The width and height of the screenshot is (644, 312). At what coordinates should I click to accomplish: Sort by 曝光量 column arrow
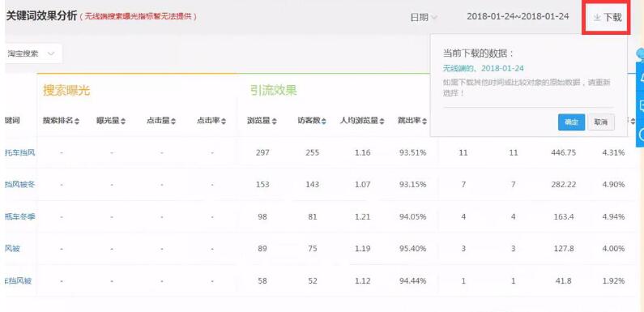(123, 122)
